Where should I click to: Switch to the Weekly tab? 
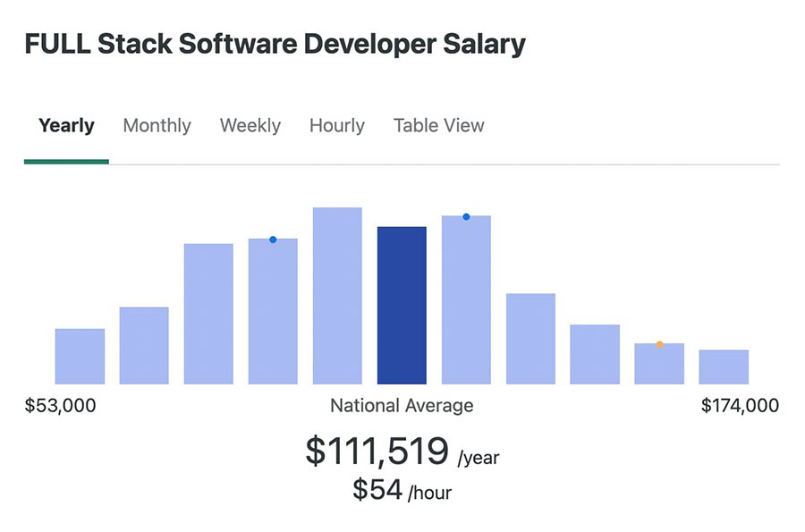[x=250, y=125]
